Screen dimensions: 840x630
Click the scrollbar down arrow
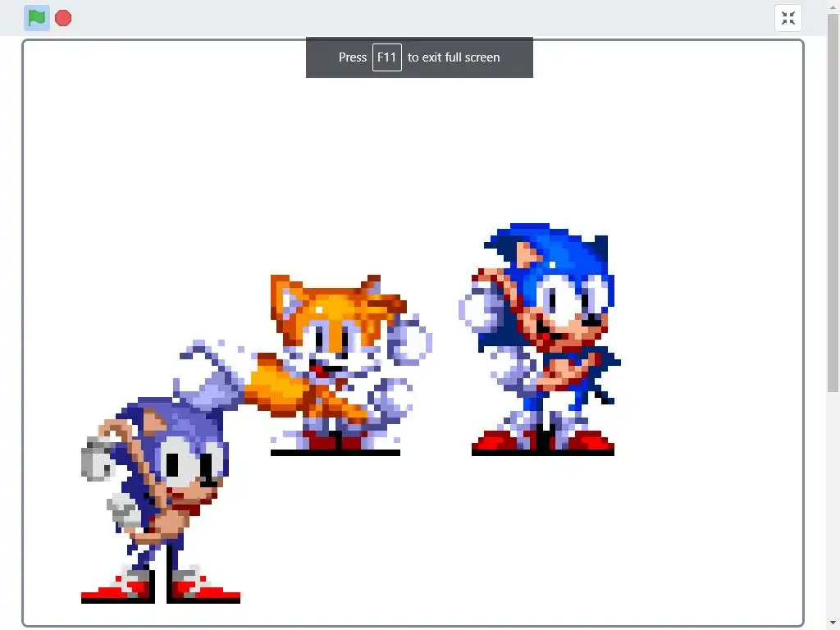pyautogui.click(x=833, y=623)
